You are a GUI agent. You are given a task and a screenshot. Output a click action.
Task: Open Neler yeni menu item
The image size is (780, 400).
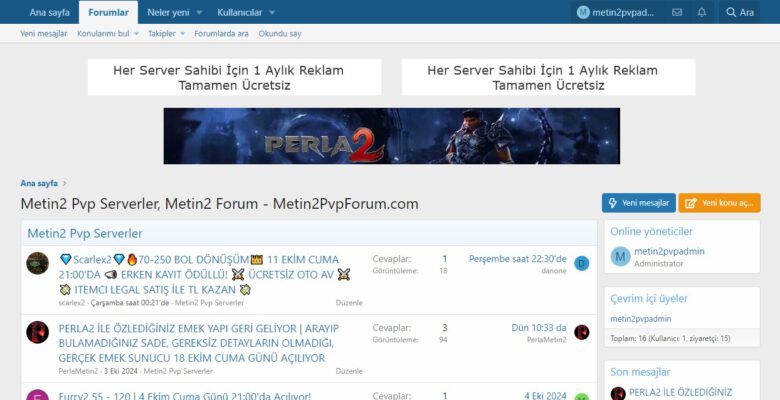click(x=168, y=12)
